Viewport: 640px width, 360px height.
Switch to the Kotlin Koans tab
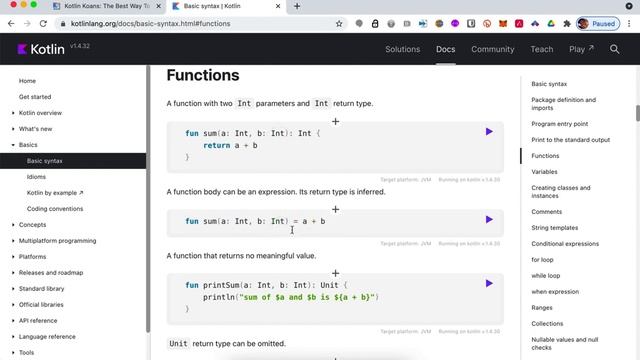coord(107,6)
